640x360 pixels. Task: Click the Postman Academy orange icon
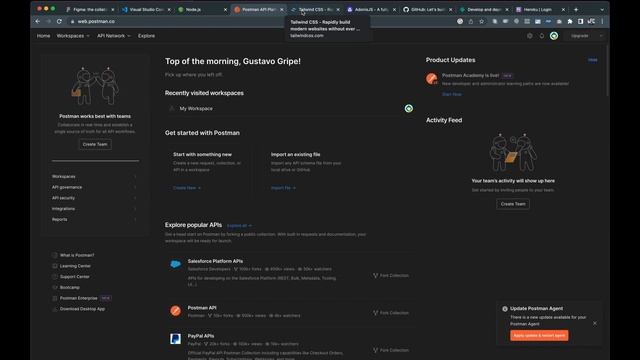point(431,78)
